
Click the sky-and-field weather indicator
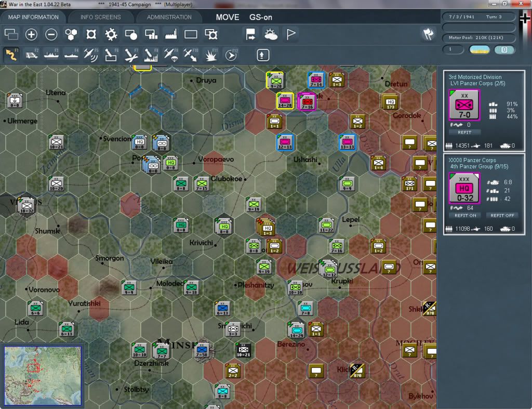[479, 49]
